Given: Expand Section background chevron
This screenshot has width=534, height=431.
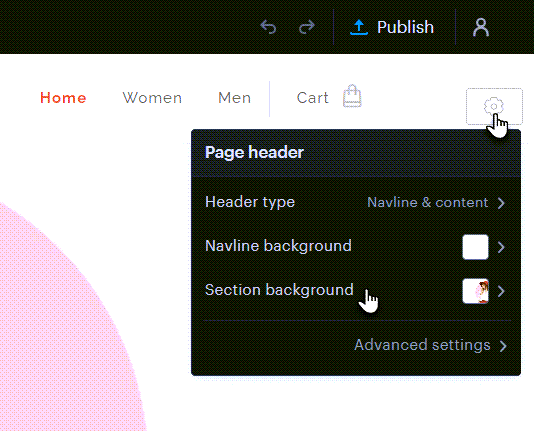Looking at the screenshot, I should coord(501,291).
